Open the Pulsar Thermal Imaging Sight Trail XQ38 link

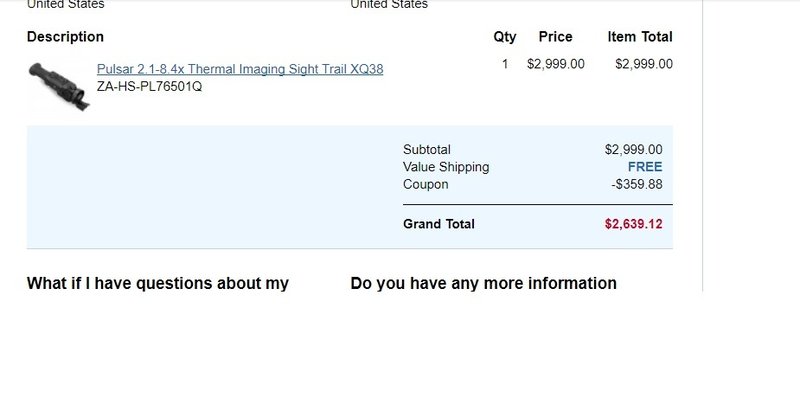[240, 69]
